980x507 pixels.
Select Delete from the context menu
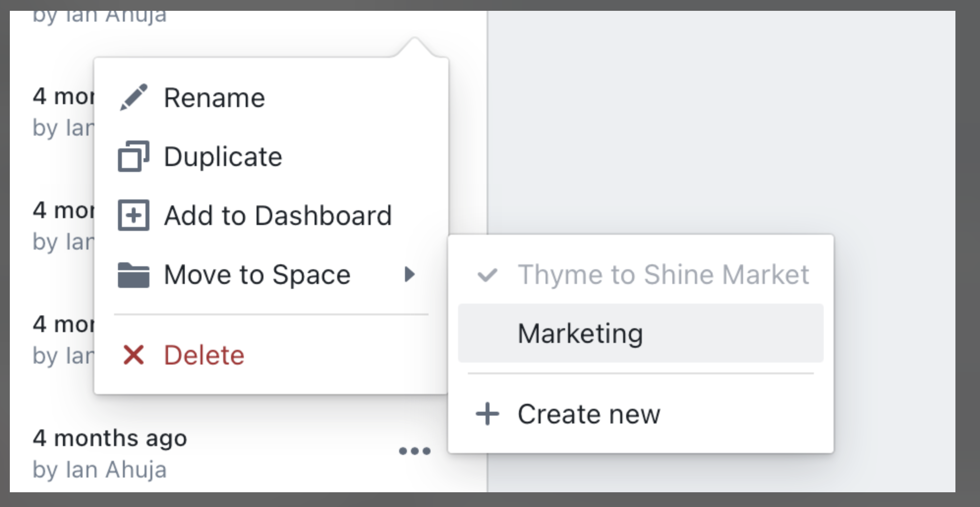[x=203, y=355]
